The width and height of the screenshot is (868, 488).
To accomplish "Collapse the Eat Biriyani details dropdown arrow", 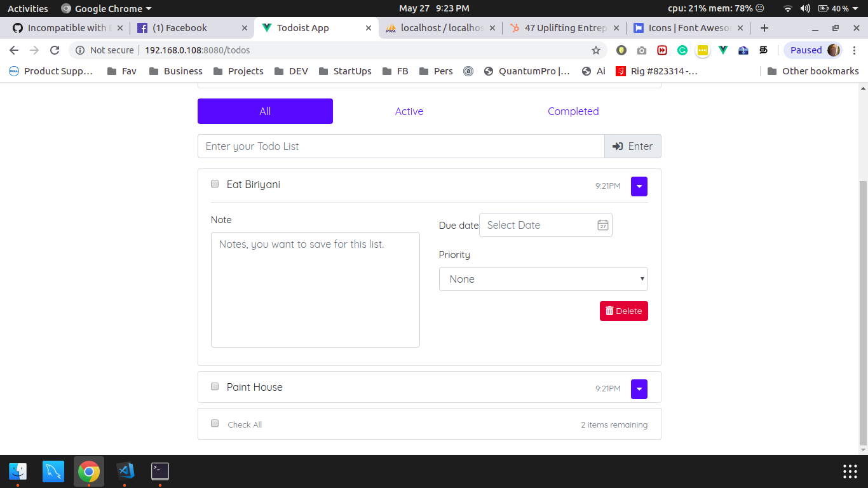I will 639,186.
